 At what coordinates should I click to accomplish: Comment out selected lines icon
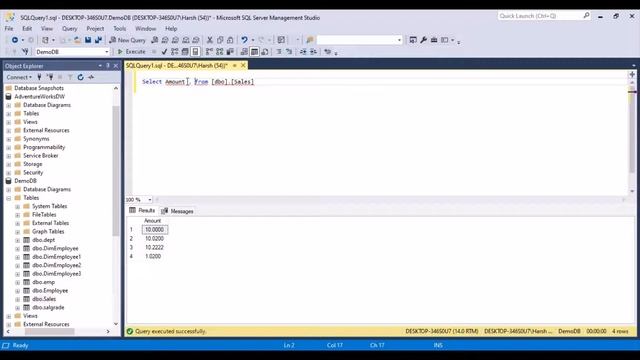click(x=279, y=52)
